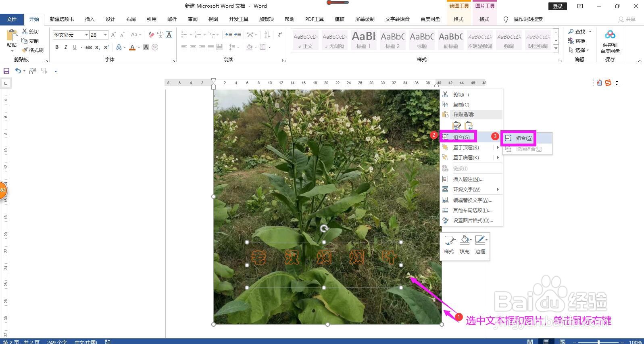Choose Insert Caption (插入题注) entry
The height and width of the screenshot is (344, 644).
click(x=471, y=179)
